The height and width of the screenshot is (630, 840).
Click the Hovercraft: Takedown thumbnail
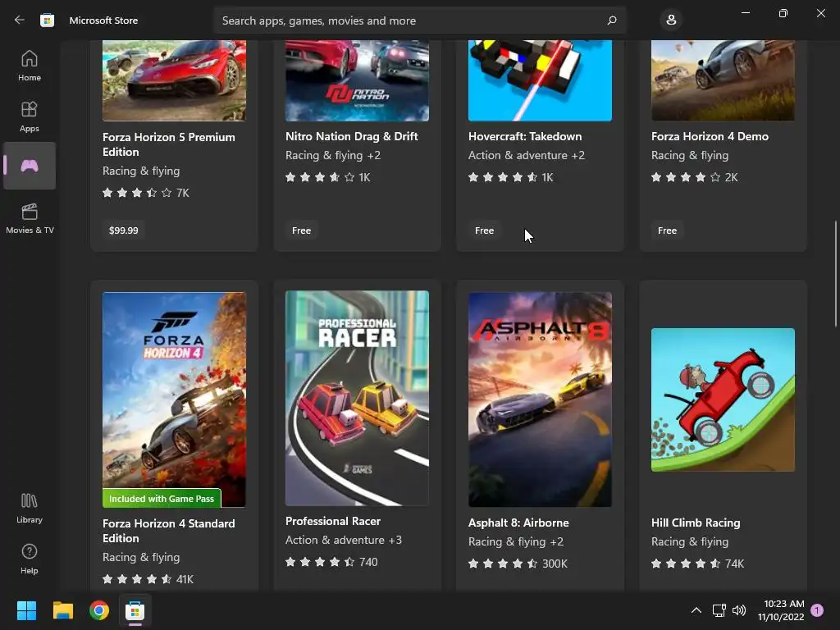tap(540, 80)
